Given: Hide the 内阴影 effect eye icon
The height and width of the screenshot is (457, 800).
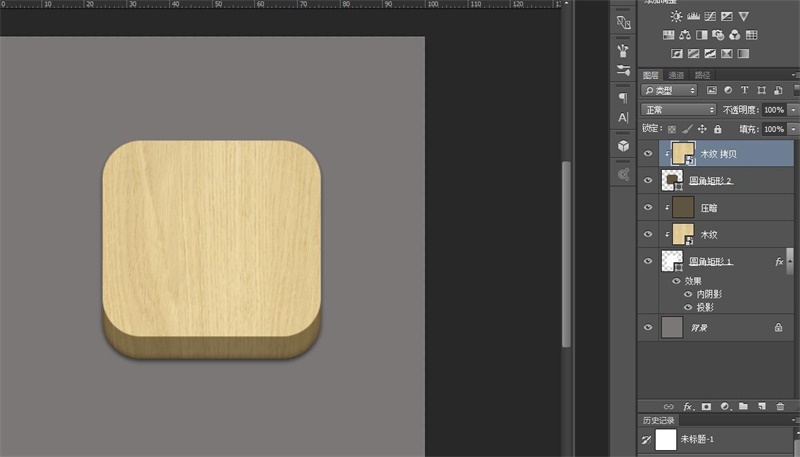Looking at the screenshot, I should point(687,294).
